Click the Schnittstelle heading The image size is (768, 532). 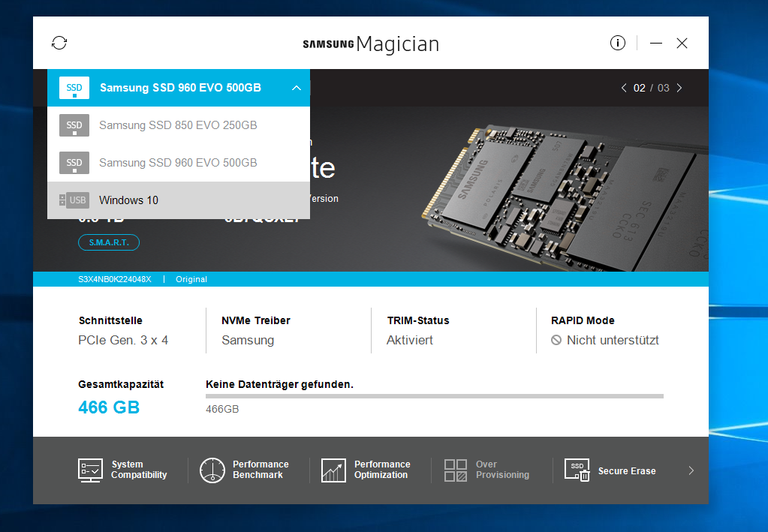pos(110,320)
